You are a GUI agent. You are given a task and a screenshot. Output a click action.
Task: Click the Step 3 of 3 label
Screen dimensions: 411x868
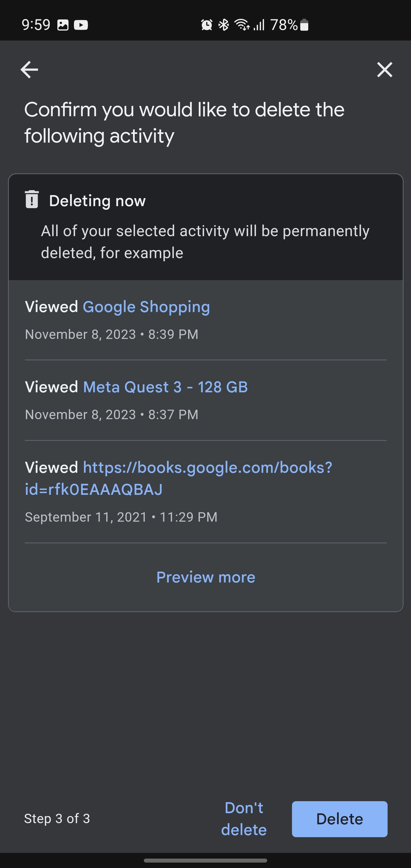click(x=57, y=819)
